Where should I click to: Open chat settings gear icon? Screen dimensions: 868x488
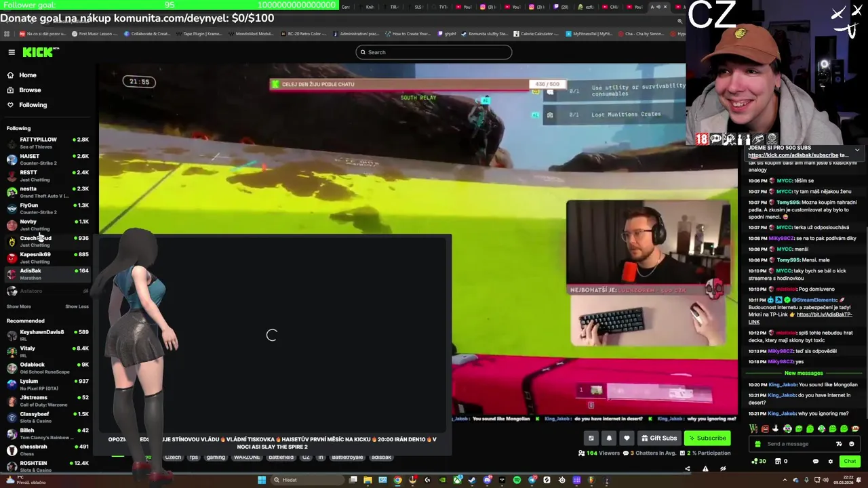[830, 462]
